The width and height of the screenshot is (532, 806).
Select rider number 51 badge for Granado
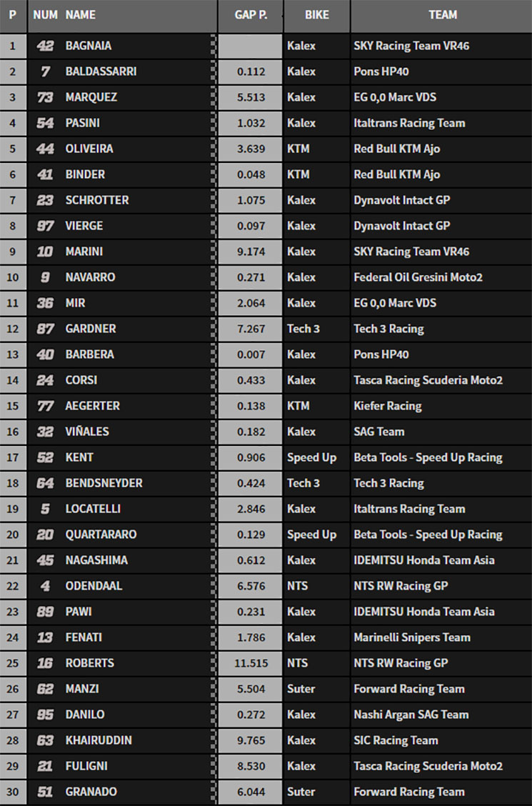(x=45, y=792)
